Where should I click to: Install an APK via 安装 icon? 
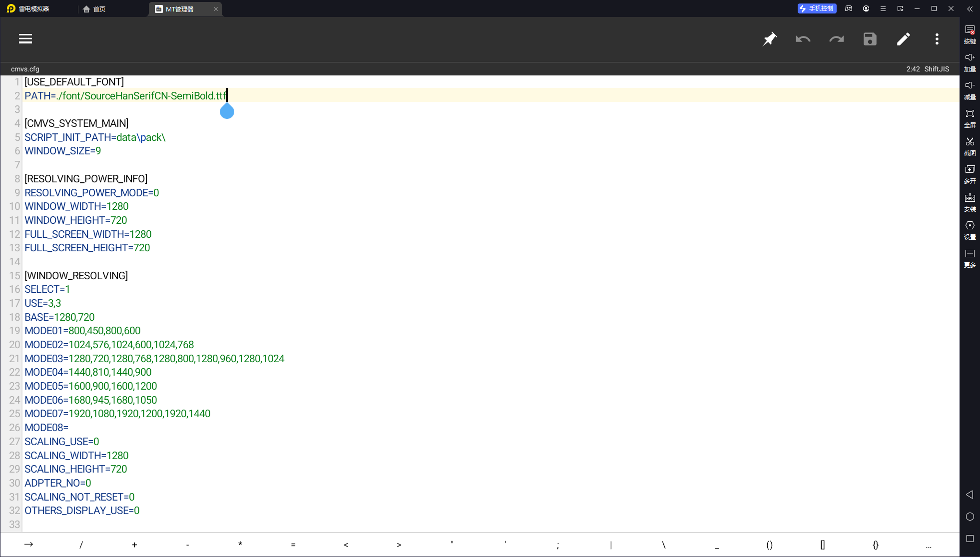tap(970, 202)
